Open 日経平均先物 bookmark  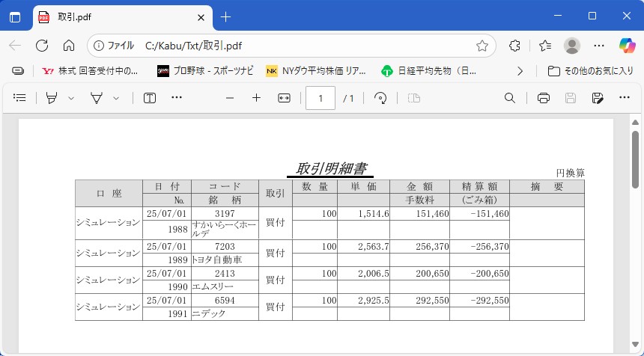tap(429, 71)
